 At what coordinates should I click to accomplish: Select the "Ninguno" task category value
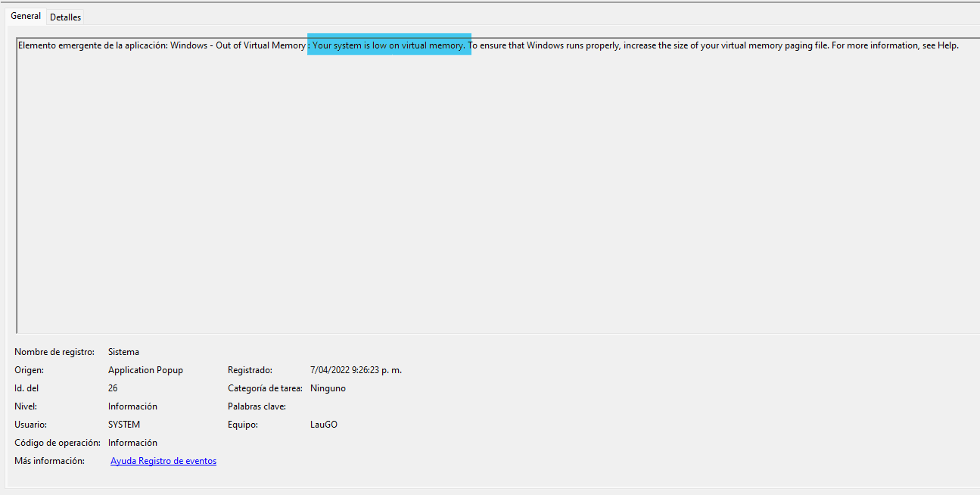point(328,388)
